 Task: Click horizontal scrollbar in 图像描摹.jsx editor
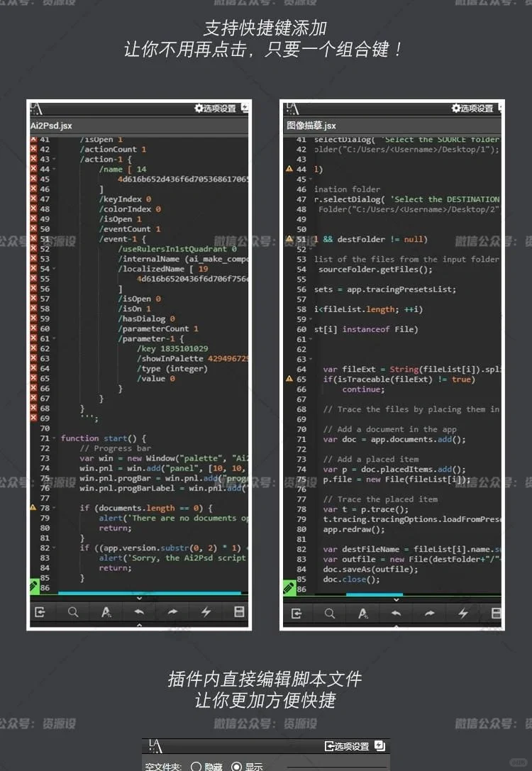pos(374,594)
